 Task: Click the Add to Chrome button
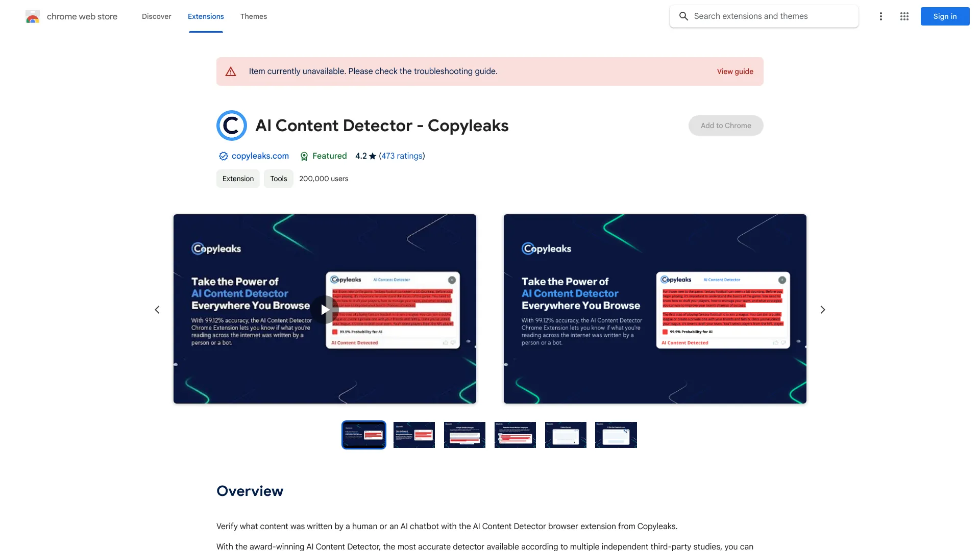[x=726, y=125]
